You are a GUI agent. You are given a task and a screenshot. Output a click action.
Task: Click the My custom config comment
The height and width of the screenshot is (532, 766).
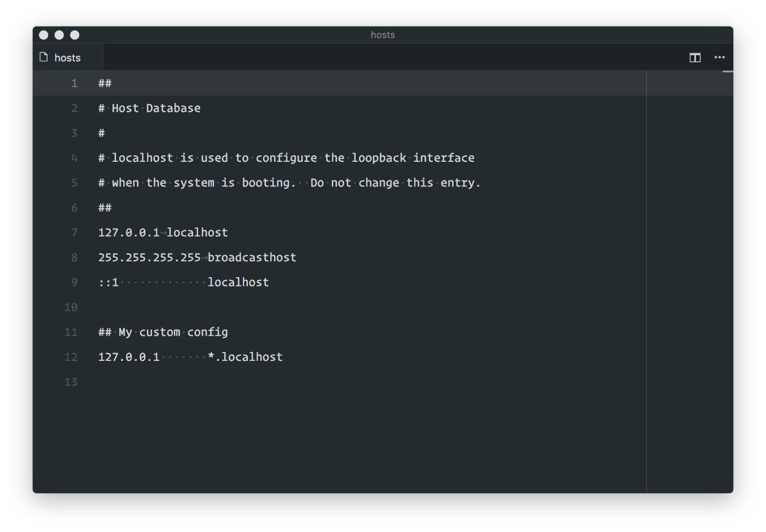pyautogui.click(x=163, y=331)
